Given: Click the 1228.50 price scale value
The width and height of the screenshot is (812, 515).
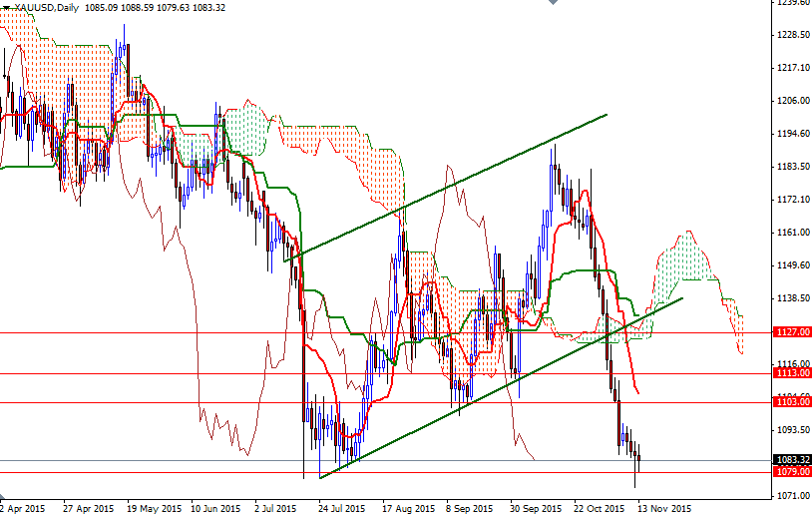Looking at the screenshot, I should tap(793, 35).
